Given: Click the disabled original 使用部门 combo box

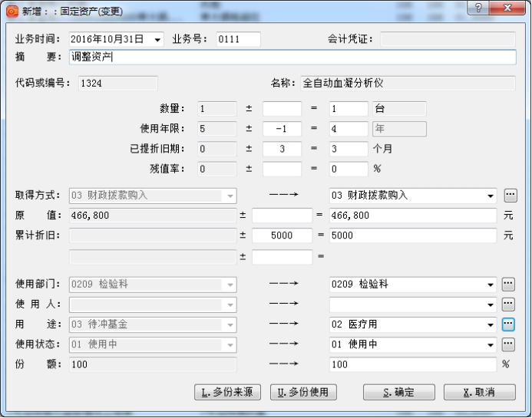Looking at the screenshot, I should tap(153, 285).
